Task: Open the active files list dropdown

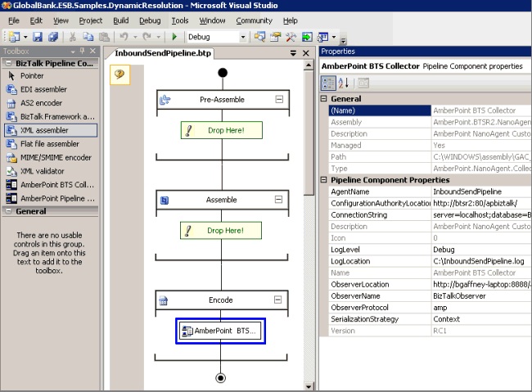Action: click(x=294, y=53)
